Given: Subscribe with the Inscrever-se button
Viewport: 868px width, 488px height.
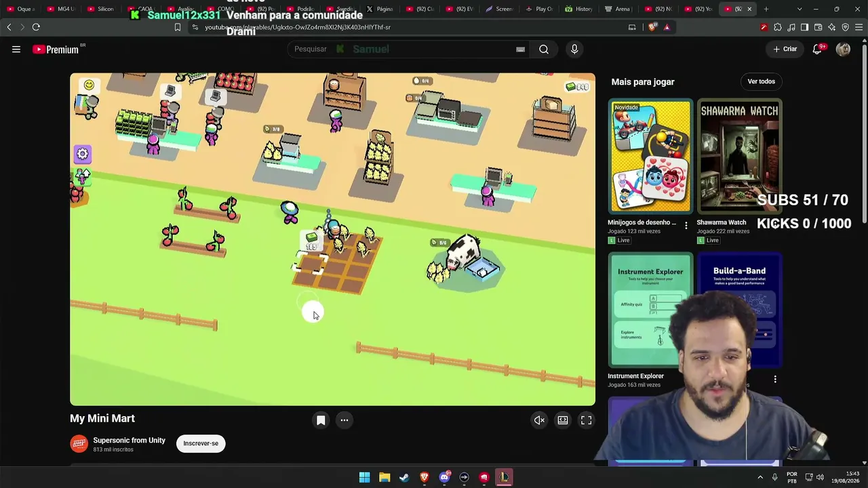Looking at the screenshot, I should click(x=201, y=443).
